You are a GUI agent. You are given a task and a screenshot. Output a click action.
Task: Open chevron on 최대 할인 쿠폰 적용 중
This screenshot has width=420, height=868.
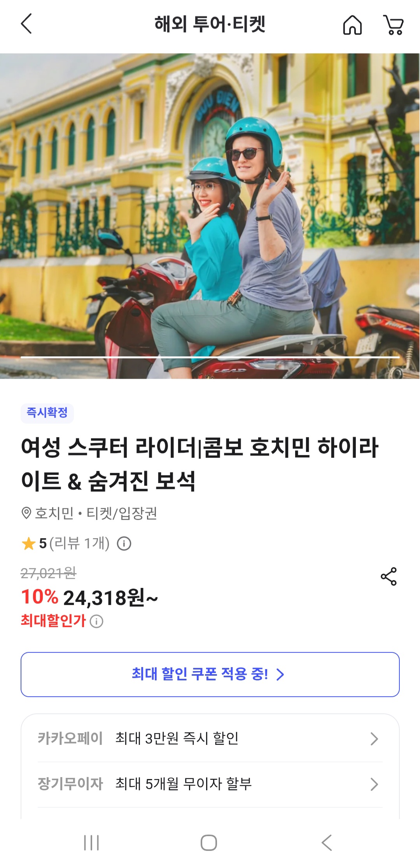280,675
